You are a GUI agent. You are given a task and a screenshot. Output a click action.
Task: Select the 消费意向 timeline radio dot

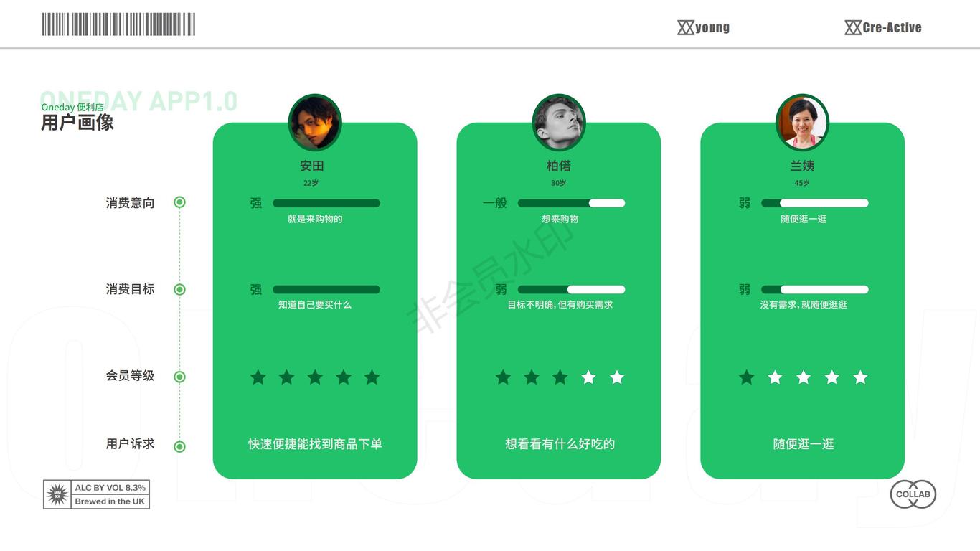(180, 202)
